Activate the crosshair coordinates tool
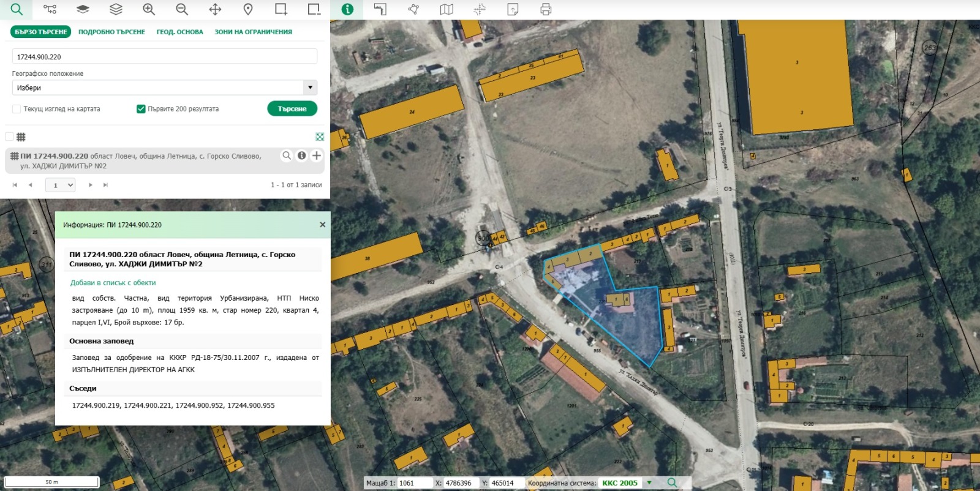Screen dimensions: 980x491 tap(480, 9)
